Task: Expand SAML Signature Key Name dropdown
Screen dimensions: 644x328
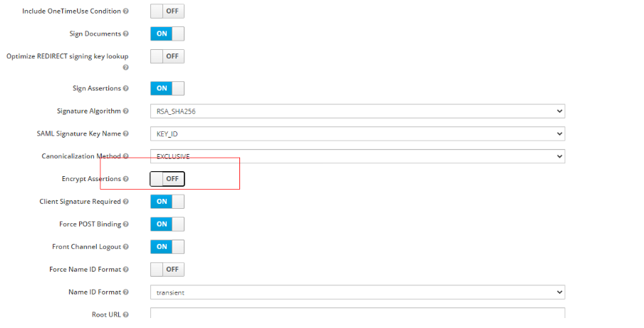Action: tap(357, 134)
